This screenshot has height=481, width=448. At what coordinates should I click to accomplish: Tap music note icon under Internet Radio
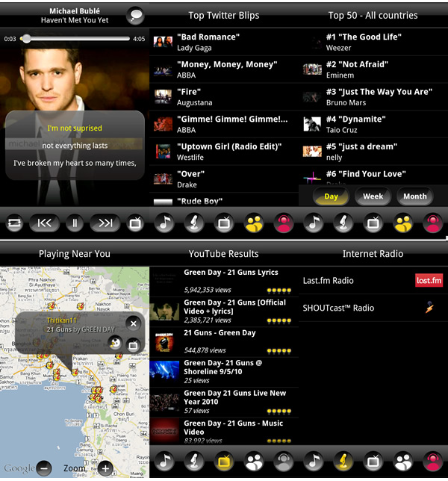[x=313, y=462]
